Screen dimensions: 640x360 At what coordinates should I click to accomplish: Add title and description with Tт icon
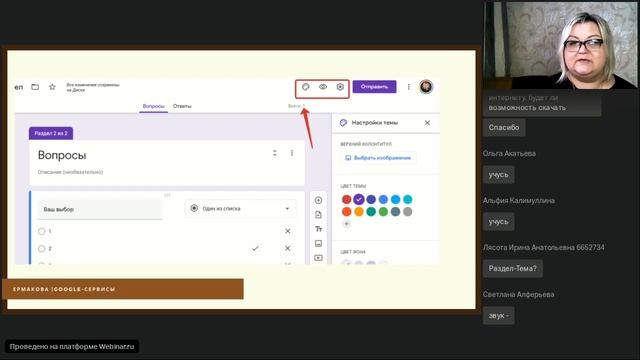pyautogui.click(x=318, y=229)
